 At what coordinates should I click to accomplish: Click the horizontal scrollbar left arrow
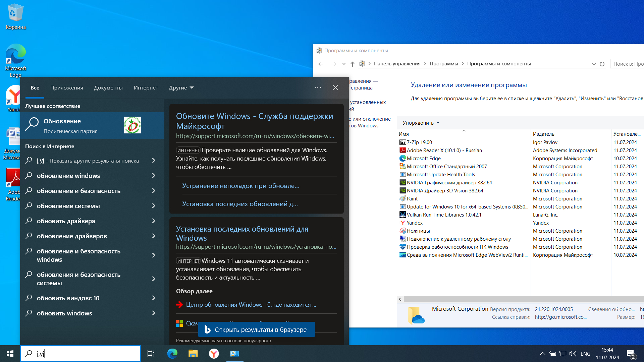point(400,299)
